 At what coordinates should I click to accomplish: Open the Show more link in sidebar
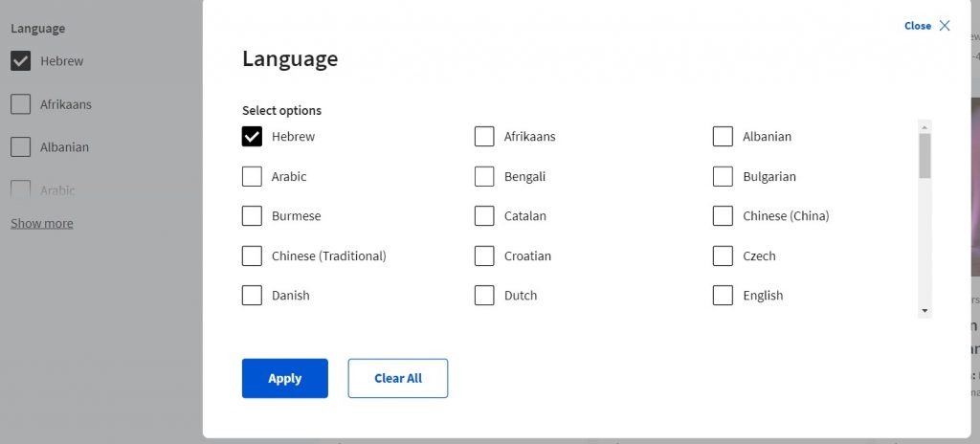pyautogui.click(x=42, y=223)
